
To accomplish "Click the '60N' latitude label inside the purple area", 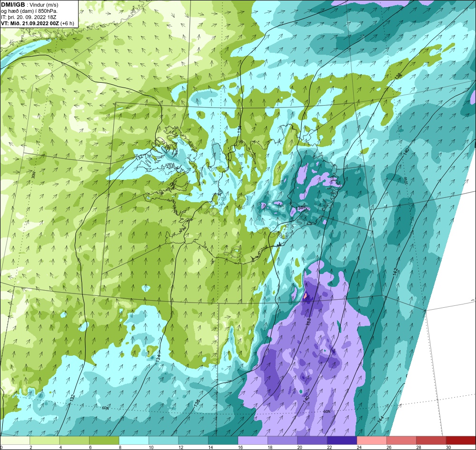I will (x=327, y=412).
